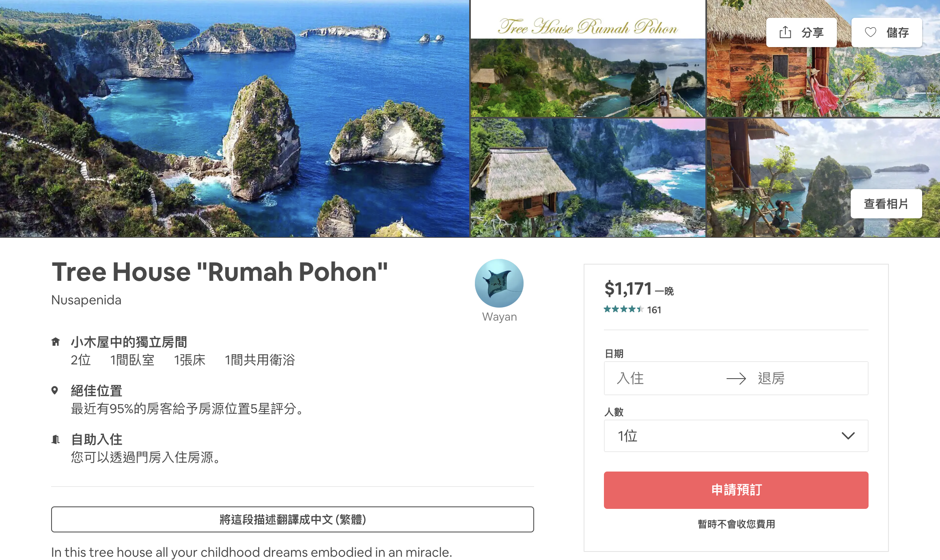Click 將這段描述翻譯成中文 (繁體) button

[x=292, y=519]
